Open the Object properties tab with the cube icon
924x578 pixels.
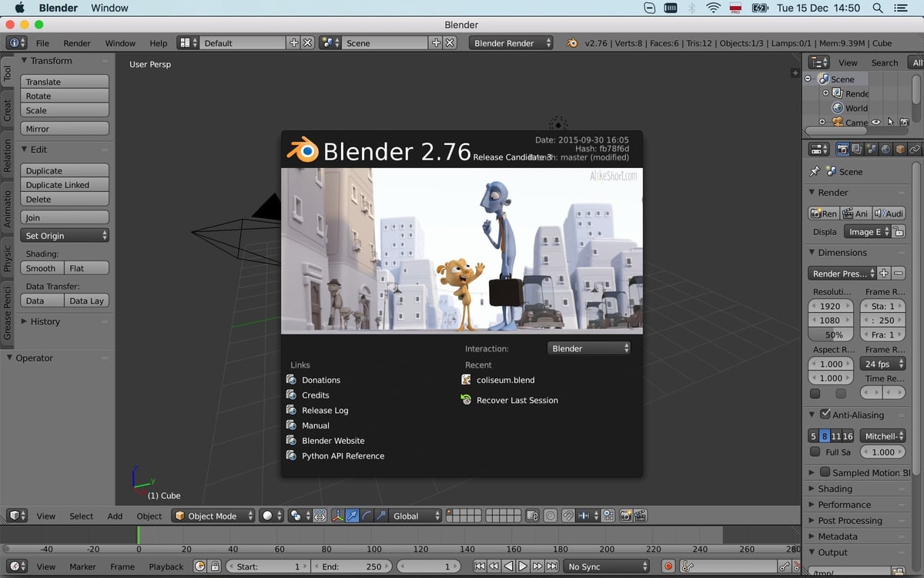click(x=901, y=149)
